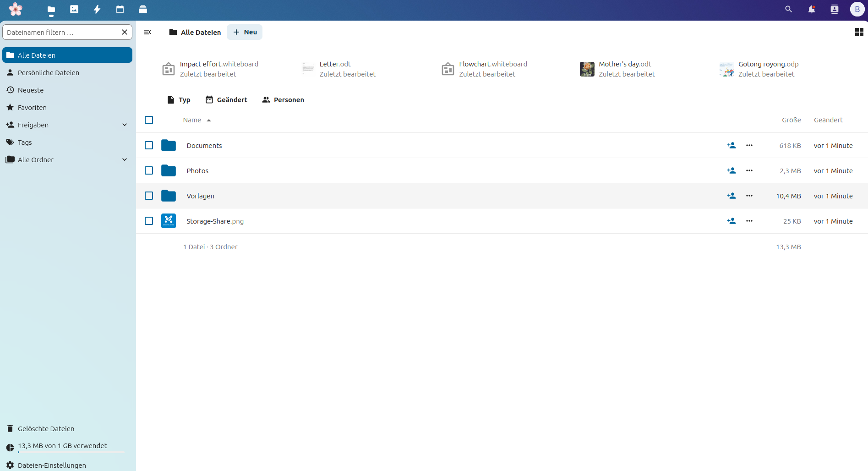This screenshot has width=868, height=471.
Task: Click the notifications bell icon
Action: pos(811,9)
